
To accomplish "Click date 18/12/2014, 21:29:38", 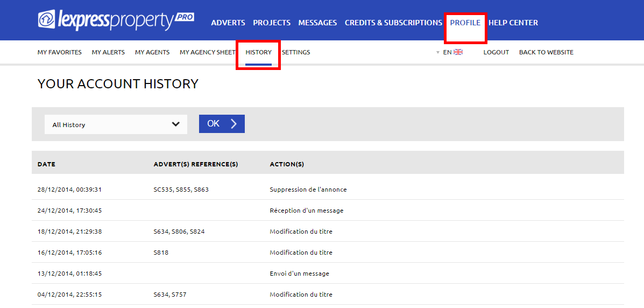I will [69, 232].
